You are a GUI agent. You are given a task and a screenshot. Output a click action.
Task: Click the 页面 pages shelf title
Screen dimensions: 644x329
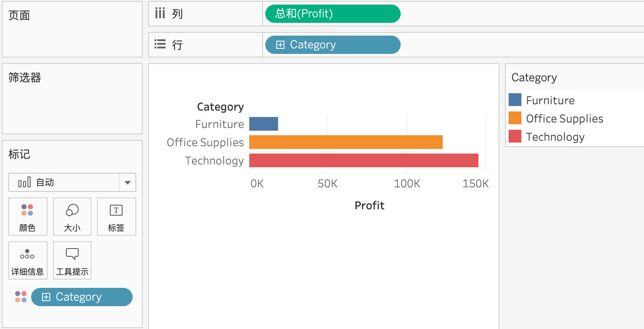tap(19, 16)
